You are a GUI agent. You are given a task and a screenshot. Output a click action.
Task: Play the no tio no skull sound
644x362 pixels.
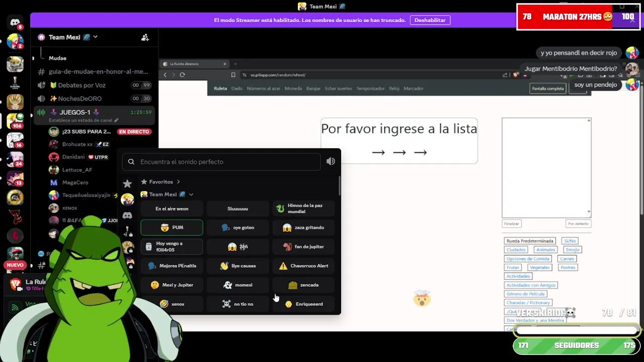coord(237,304)
